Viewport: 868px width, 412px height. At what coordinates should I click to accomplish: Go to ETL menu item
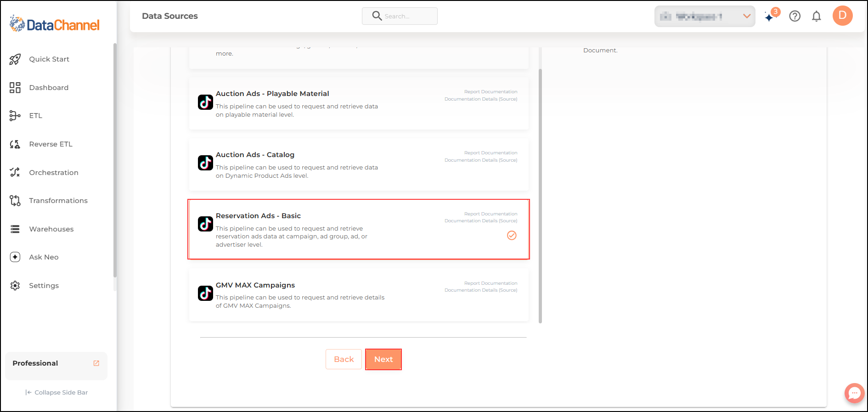coord(36,116)
